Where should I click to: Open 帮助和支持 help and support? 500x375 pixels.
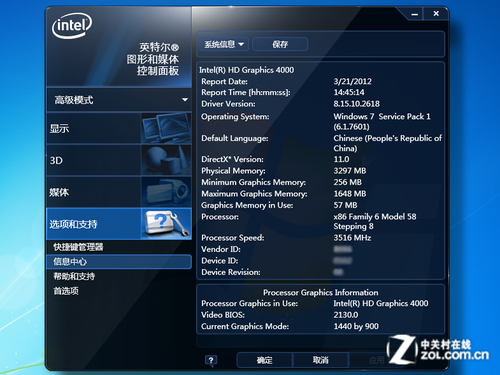pos(74,276)
